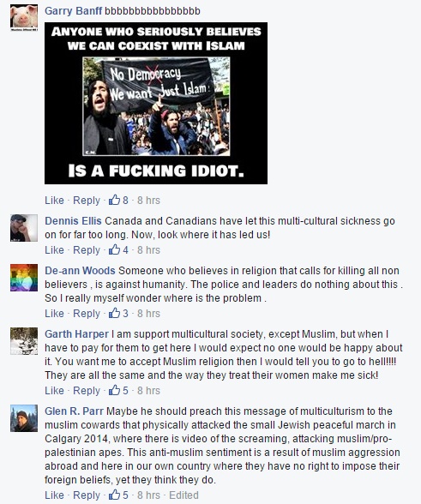Open De-ann Woods's rainbow profile picture
Viewport: 421px width, 504px height.
[24, 278]
